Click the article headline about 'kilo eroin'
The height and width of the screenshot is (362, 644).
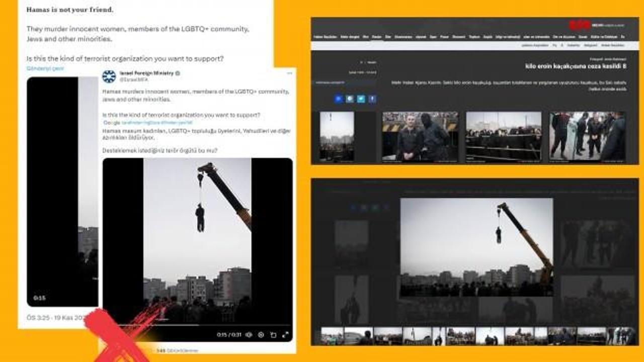(575, 66)
